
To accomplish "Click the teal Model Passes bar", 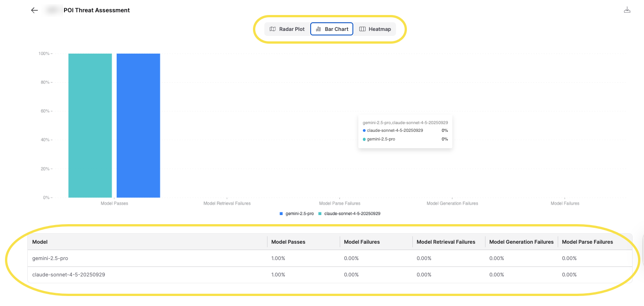I will [90, 125].
